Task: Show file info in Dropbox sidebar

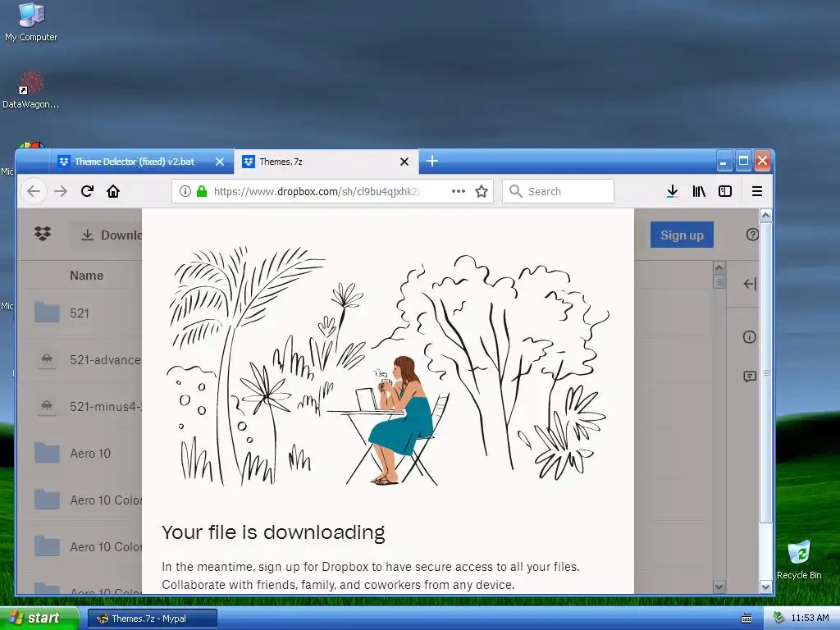Action: coord(750,337)
